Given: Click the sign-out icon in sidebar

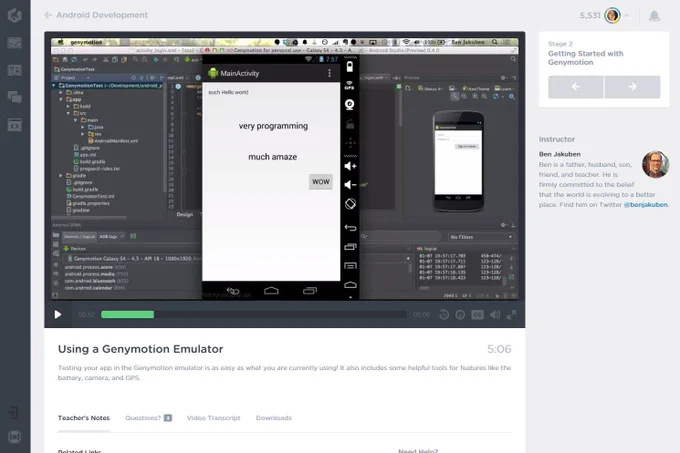Looking at the screenshot, I should [13, 412].
